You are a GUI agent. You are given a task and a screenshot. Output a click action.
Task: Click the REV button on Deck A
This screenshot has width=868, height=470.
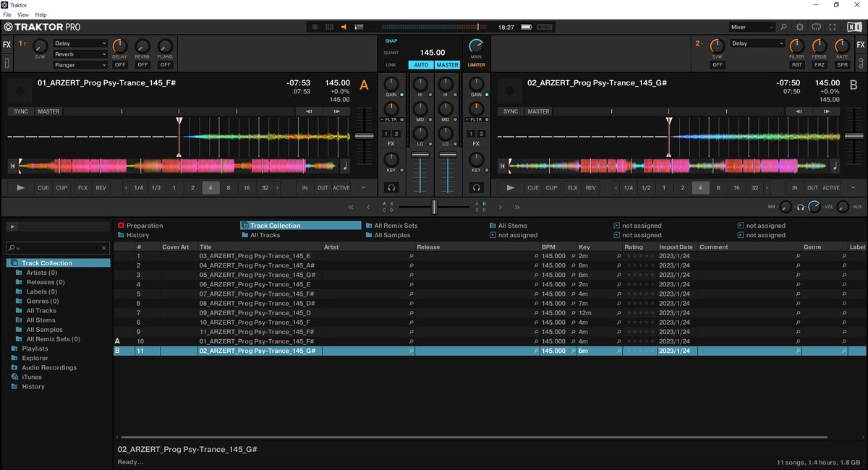click(x=101, y=187)
